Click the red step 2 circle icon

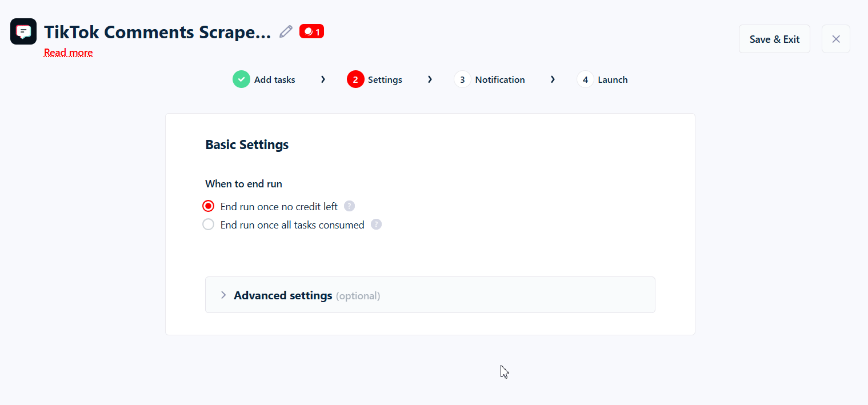click(355, 79)
